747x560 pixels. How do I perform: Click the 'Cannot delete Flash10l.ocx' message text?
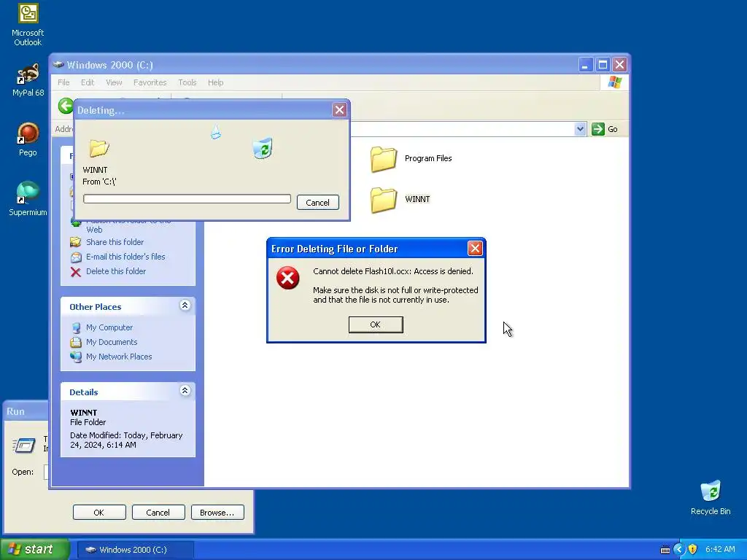click(393, 271)
